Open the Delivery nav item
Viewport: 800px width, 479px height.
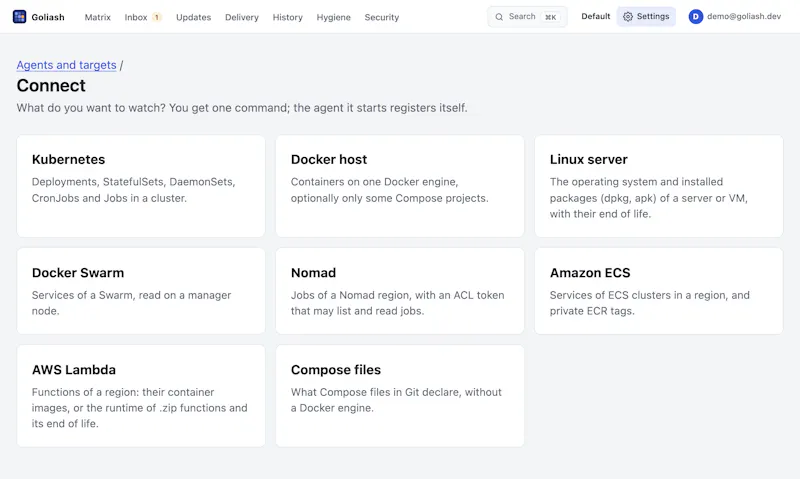[x=242, y=17]
